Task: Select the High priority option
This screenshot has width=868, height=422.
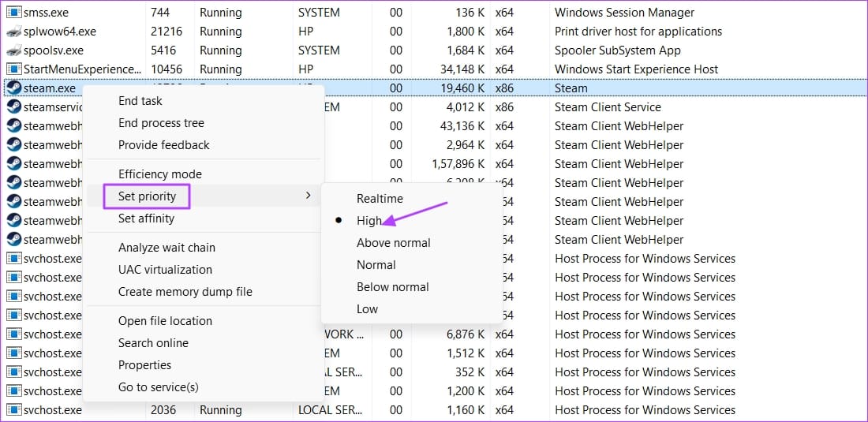Action: click(x=411, y=221)
